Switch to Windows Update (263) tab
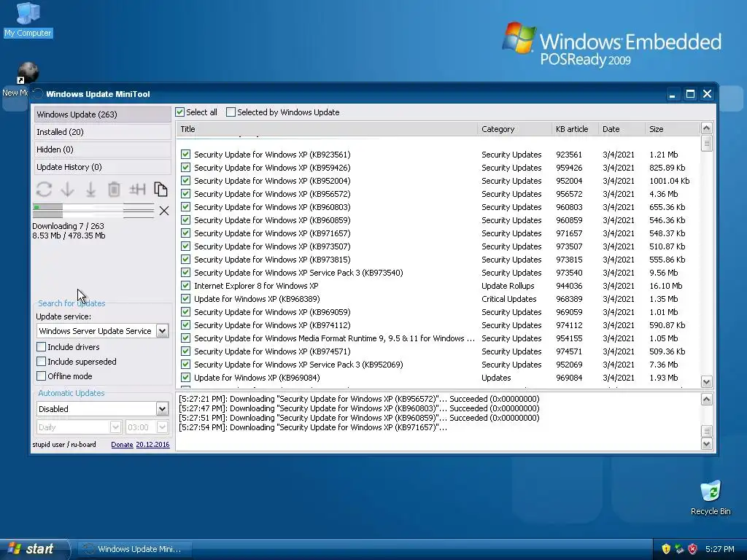The width and height of the screenshot is (747, 560). click(x=102, y=114)
